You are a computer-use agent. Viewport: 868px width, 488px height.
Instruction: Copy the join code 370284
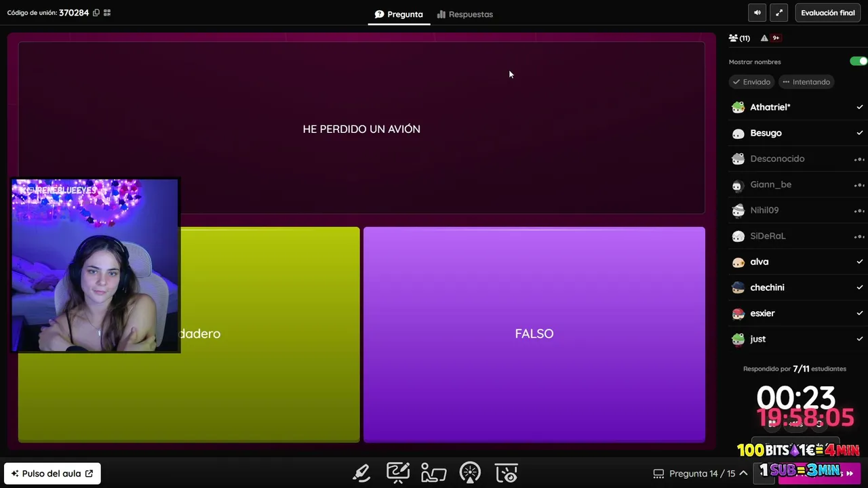click(x=96, y=13)
